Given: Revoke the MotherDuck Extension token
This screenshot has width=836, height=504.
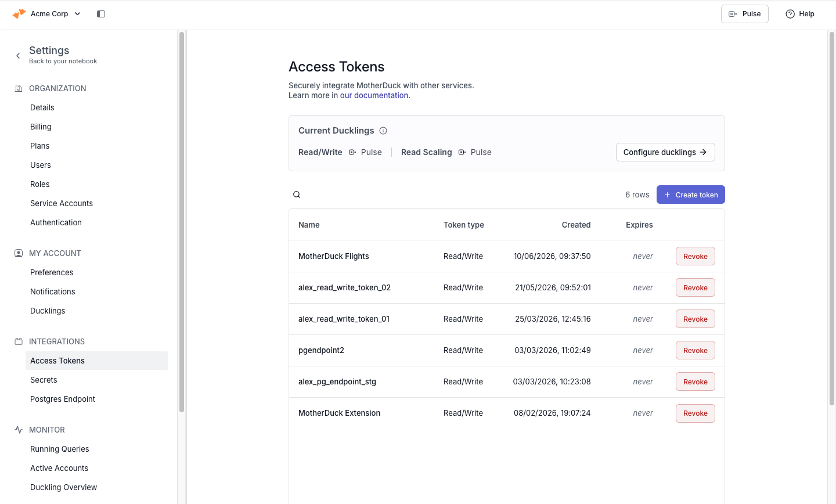Looking at the screenshot, I should (x=696, y=413).
